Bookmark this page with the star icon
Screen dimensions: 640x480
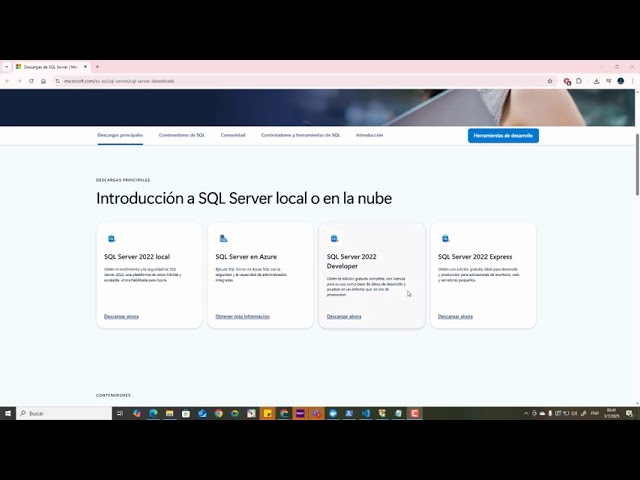[x=550, y=81]
